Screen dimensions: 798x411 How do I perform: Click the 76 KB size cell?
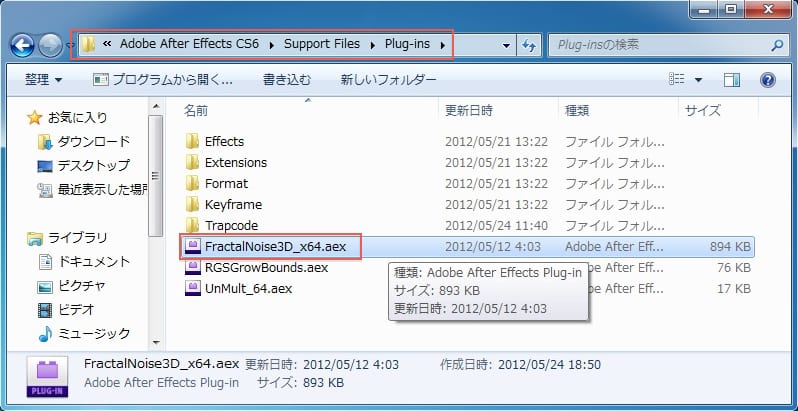point(734,268)
